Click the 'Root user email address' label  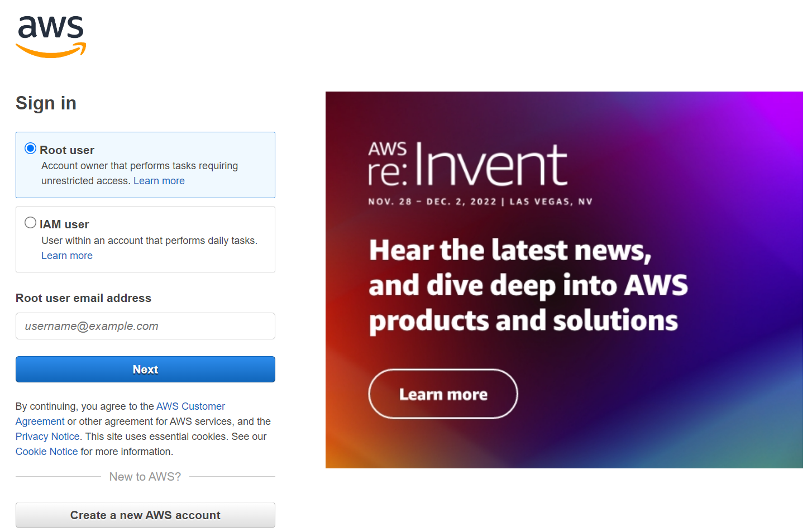click(x=83, y=298)
